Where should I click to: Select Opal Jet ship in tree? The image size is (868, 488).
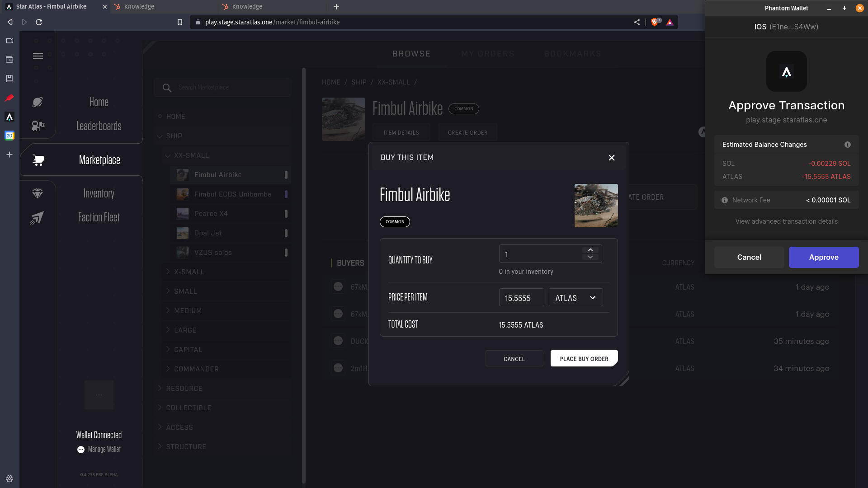230,233
